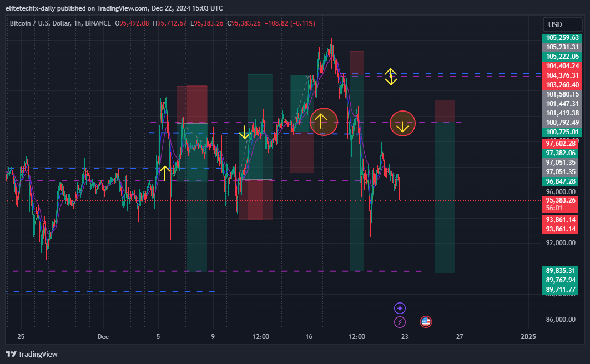Select the yellow up arrow near Dec 5

[x=165, y=173]
